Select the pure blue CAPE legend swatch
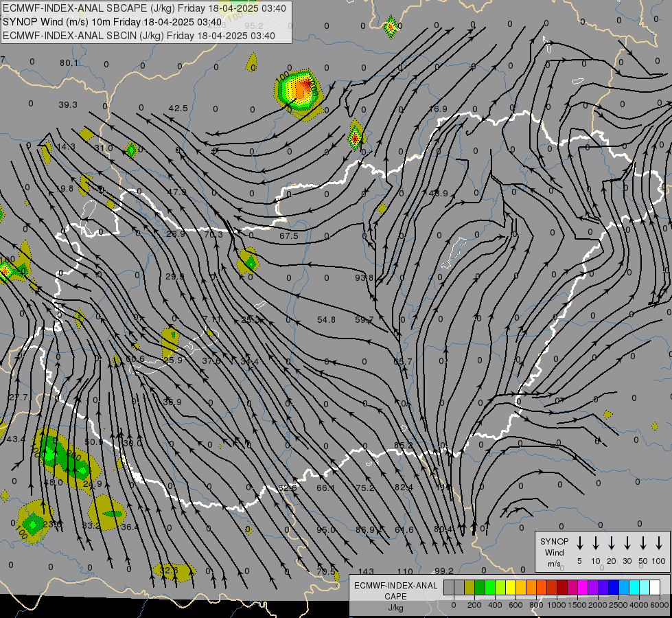The height and width of the screenshot is (618, 672). 613,588
